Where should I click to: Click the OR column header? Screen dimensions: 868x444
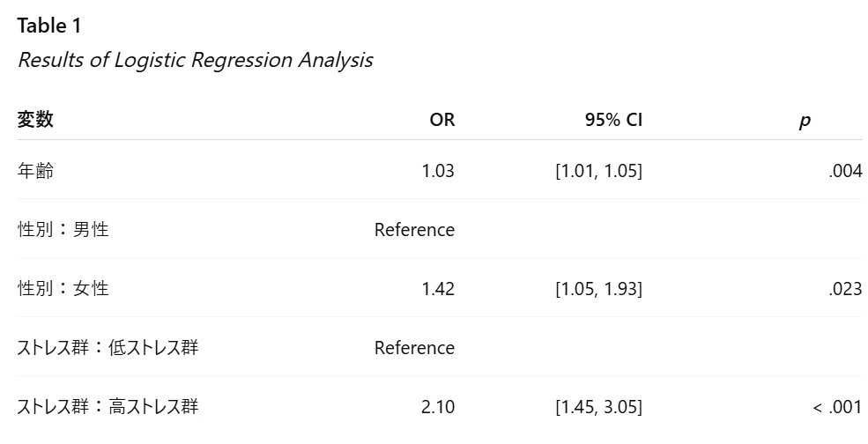pyautogui.click(x=441, y=120)
